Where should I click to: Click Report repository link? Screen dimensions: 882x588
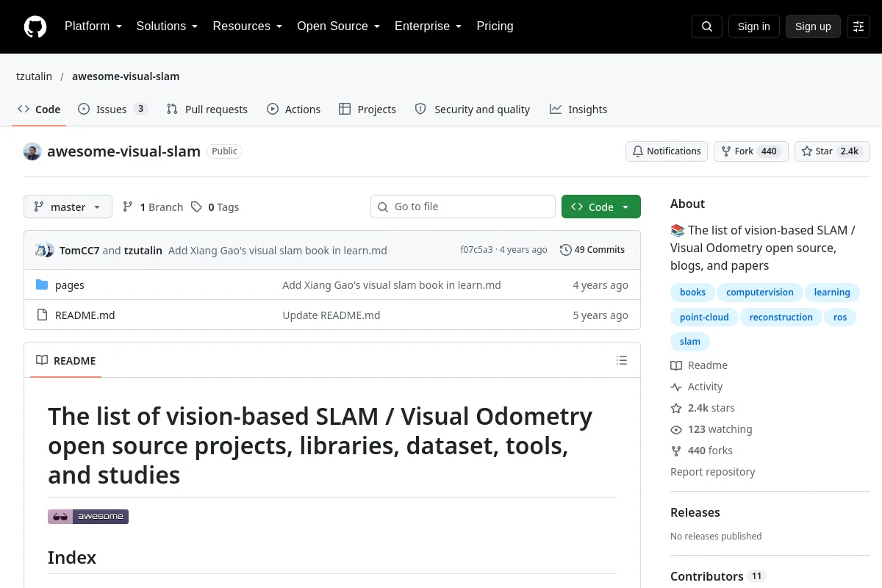(x=713, y=472)
